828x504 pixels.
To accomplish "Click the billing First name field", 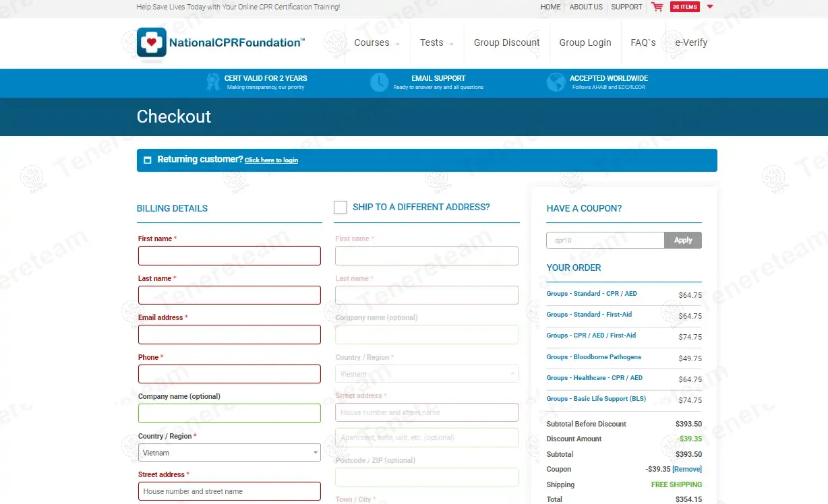I will point(229,256).
